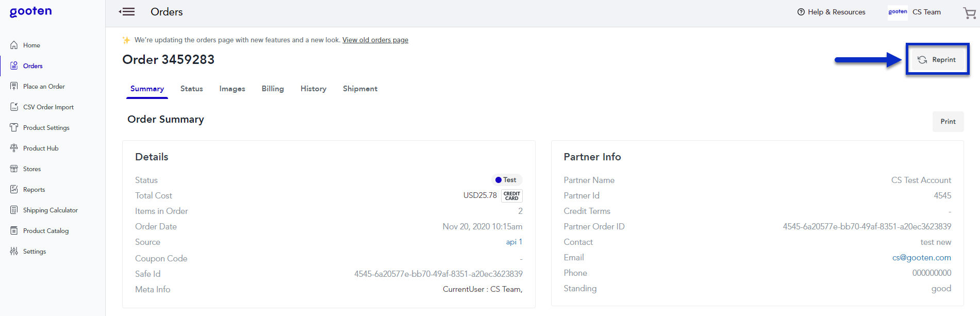Follow the View old orders page link
Viewport: 980px width, 316px height.
[x=375, y=40]
